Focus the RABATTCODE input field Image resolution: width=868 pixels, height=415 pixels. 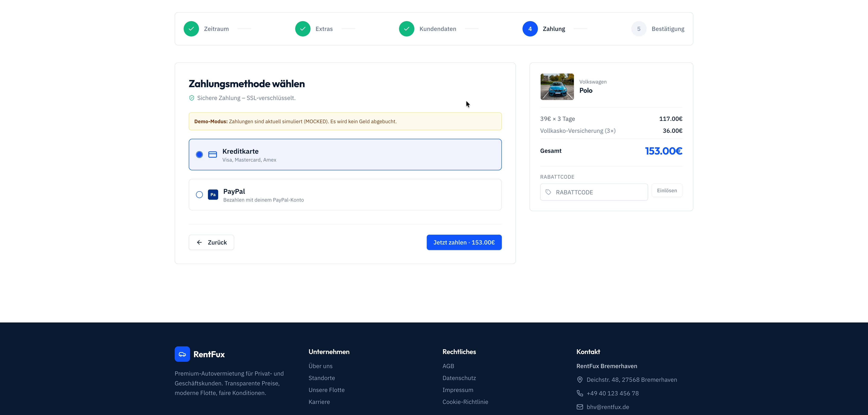point(594,192)
